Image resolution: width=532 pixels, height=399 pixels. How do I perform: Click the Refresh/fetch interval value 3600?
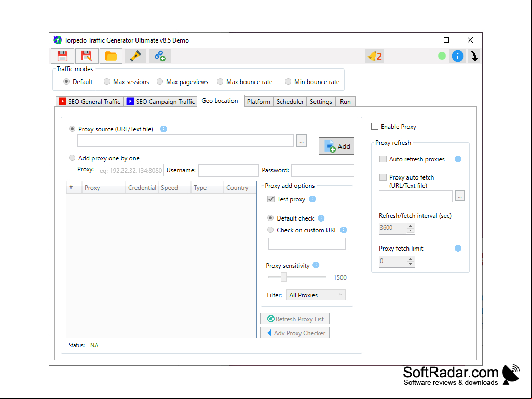[393, 228]
